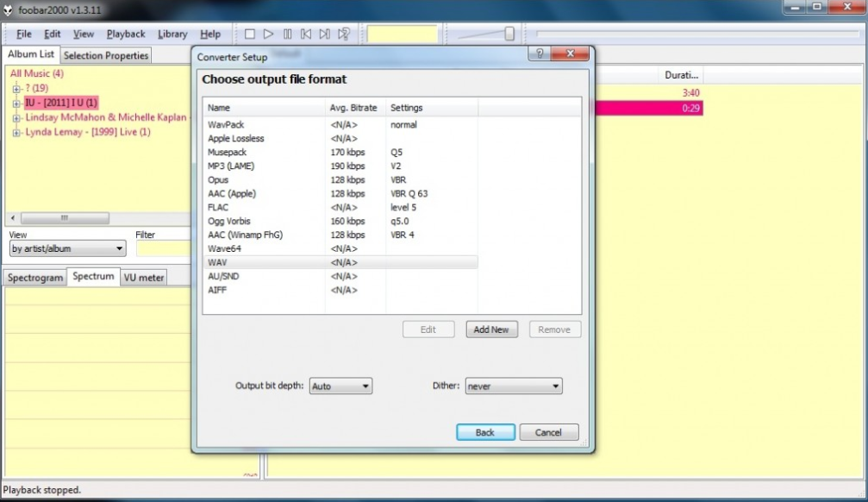Click the Avg. Bitrate column header
Image resolution: width=868 pixels, height=502 pixels.
[355, 108]
